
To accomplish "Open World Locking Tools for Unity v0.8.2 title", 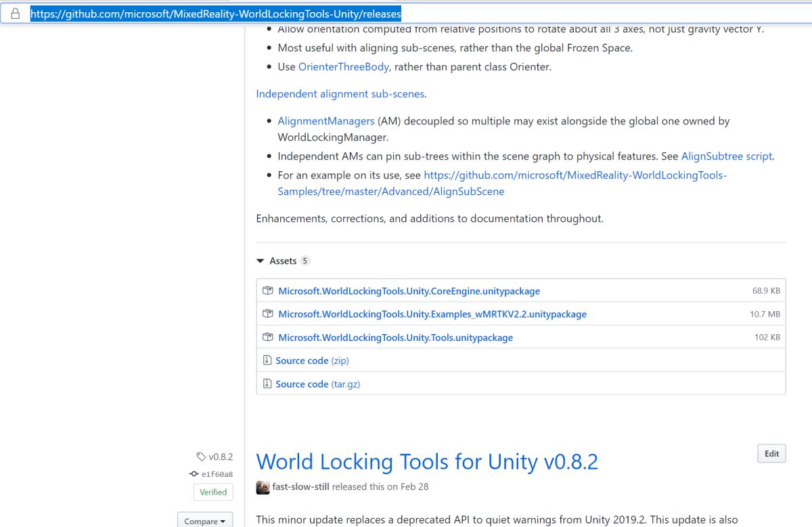I will click(427, 461).
